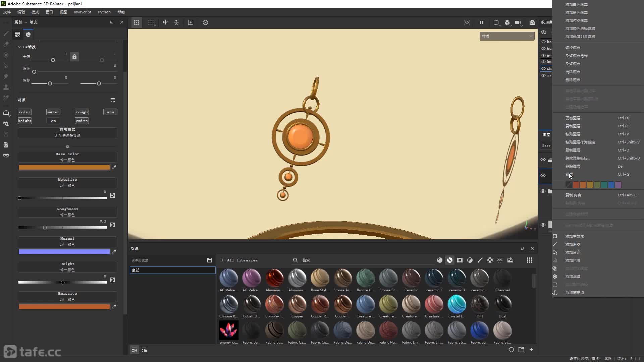Click the Base color orange swatch
Screen dimensions: 644x362
click(64, 167)
